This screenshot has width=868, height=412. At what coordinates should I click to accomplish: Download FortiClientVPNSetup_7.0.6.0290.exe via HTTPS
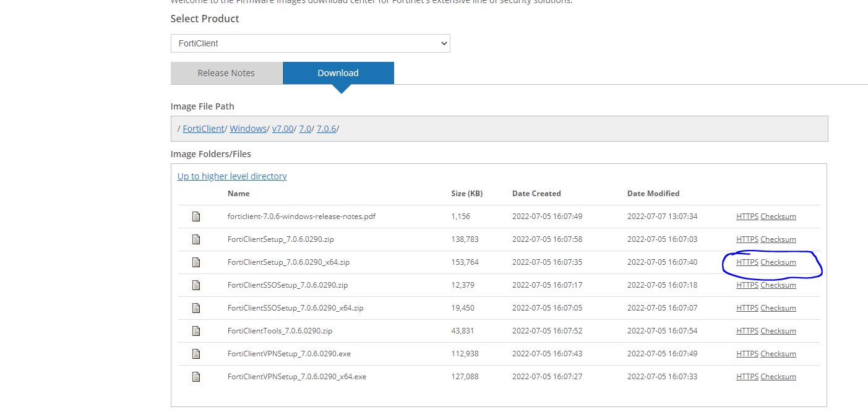click(x=747, y=354)
